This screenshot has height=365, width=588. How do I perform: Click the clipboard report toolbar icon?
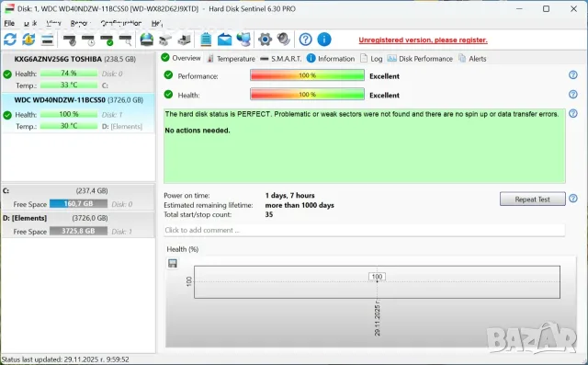click(x=206, y=40)
